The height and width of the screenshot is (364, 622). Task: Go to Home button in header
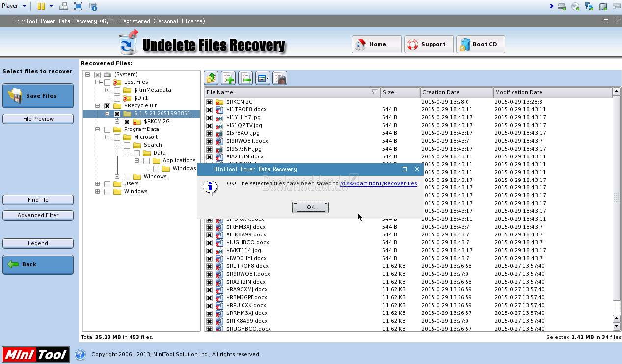click(x=377, y=44)
